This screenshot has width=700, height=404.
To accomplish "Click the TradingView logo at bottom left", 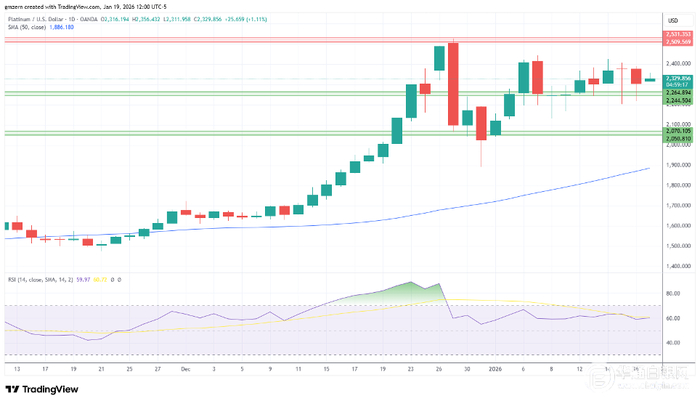I will [x=42, y=389].
